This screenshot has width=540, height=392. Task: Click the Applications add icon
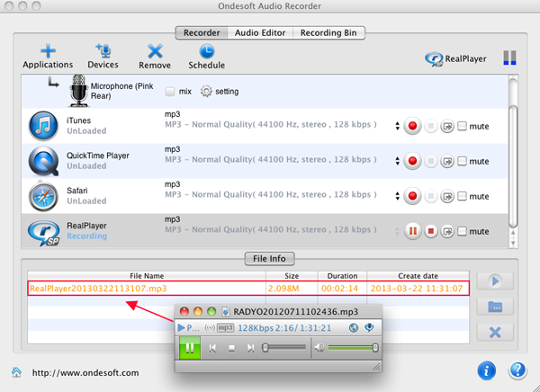pos(48,51)
